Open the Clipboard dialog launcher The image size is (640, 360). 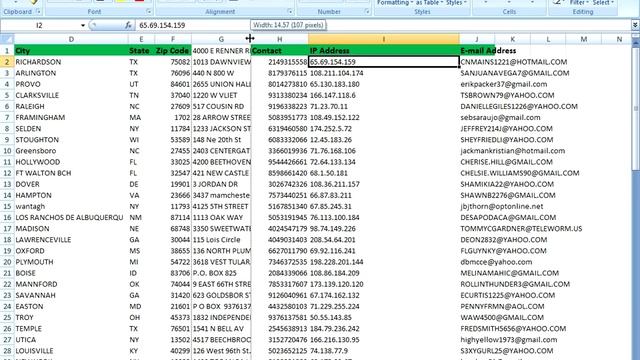point(38,12)
